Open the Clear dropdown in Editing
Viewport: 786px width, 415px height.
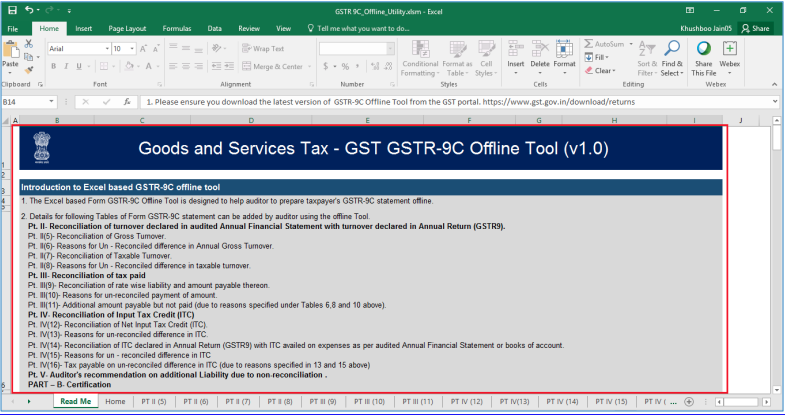(600, 71)
